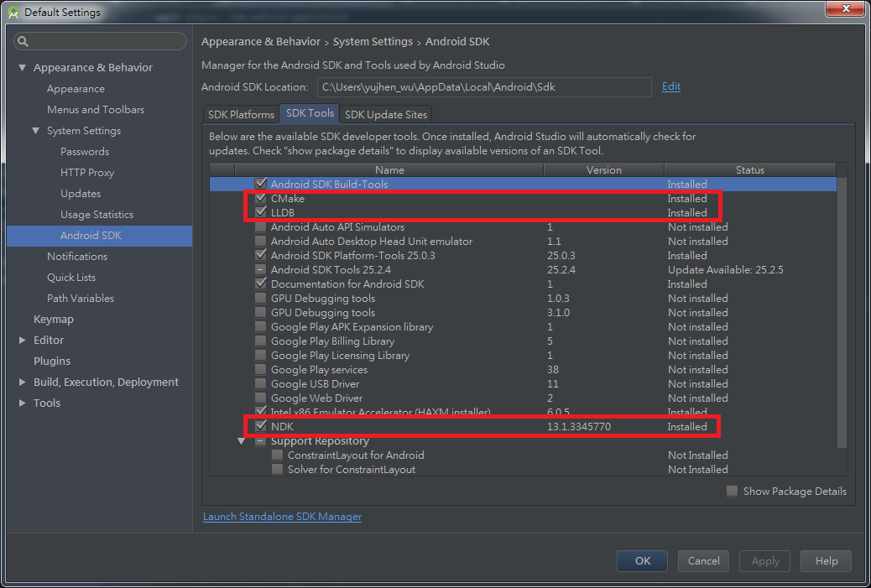871x588 pixels.
Task: Collapse the System Settings tree node
Action: coord(36,131)
